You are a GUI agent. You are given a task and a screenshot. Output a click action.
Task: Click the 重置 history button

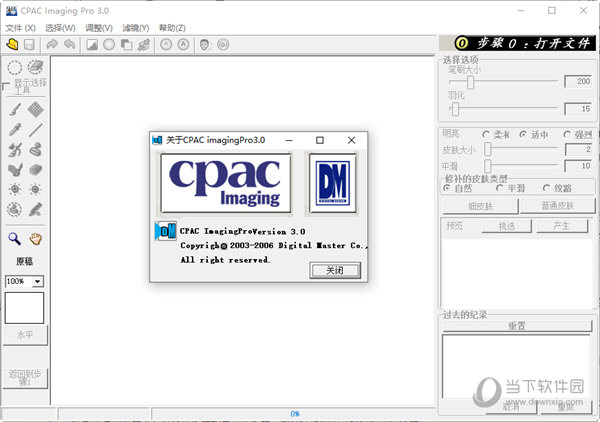(x=517, y=326)
